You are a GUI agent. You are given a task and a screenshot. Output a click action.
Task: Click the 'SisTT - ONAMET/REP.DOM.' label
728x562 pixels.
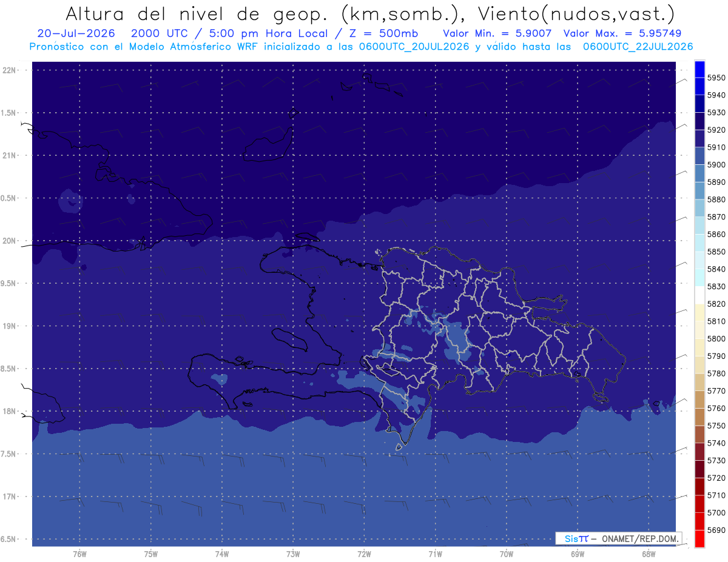click(x=619, y=538)
